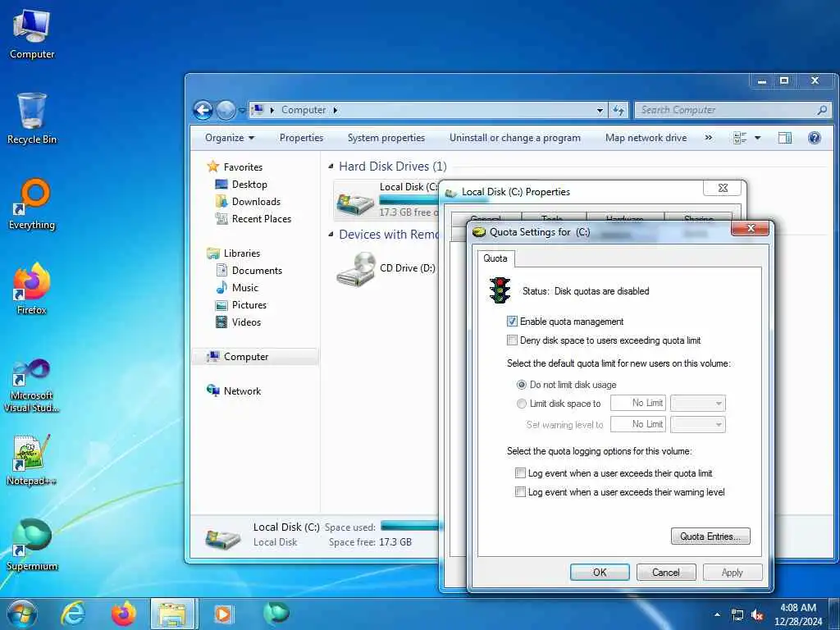Open Internet Explorer from the taskbar
This screenshot has width=840, height=630.
tap(73, 614)
